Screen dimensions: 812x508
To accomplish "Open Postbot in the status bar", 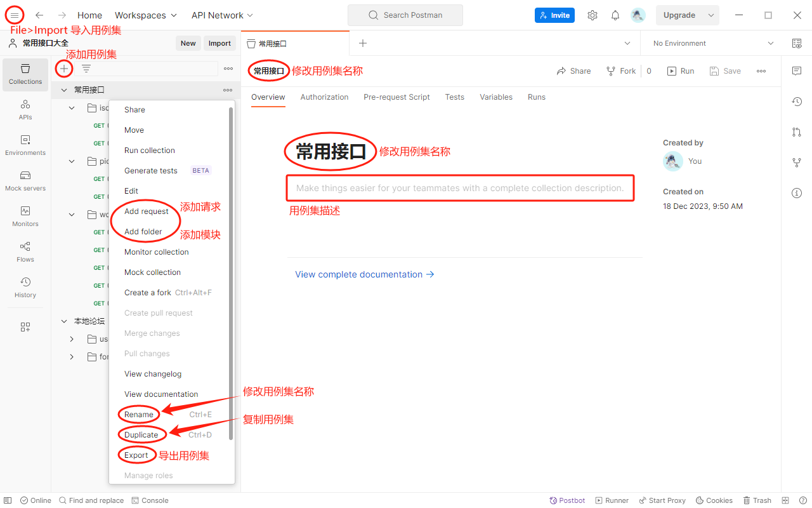I will click(567, 500).
